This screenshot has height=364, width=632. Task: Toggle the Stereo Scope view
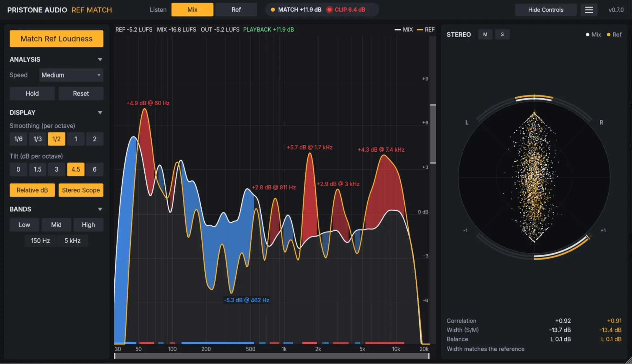coord(81,190)
